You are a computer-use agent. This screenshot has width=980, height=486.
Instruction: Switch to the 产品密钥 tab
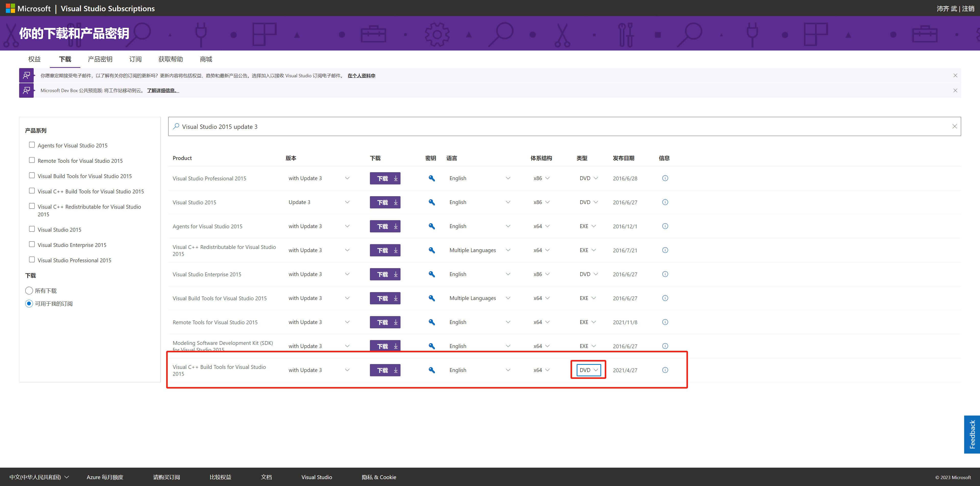point(100,59)
